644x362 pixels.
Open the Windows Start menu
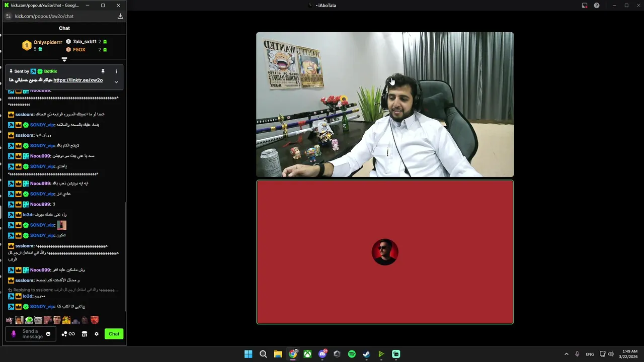point(248,354)
